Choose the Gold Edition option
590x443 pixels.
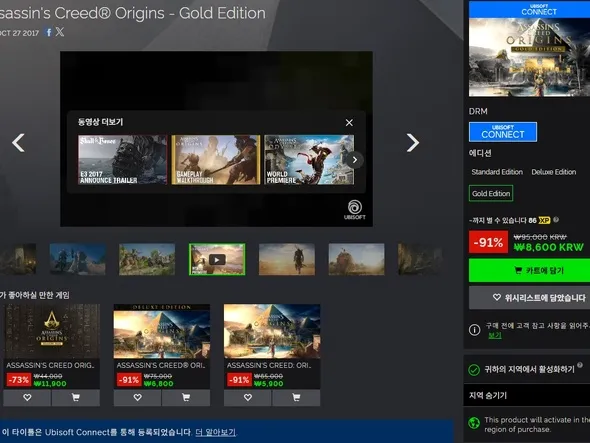tap(491, 193)
